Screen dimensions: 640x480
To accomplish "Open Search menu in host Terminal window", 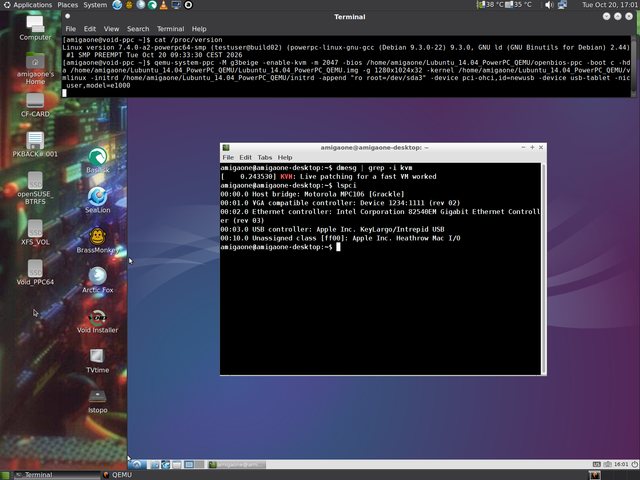I will point(138,29).
